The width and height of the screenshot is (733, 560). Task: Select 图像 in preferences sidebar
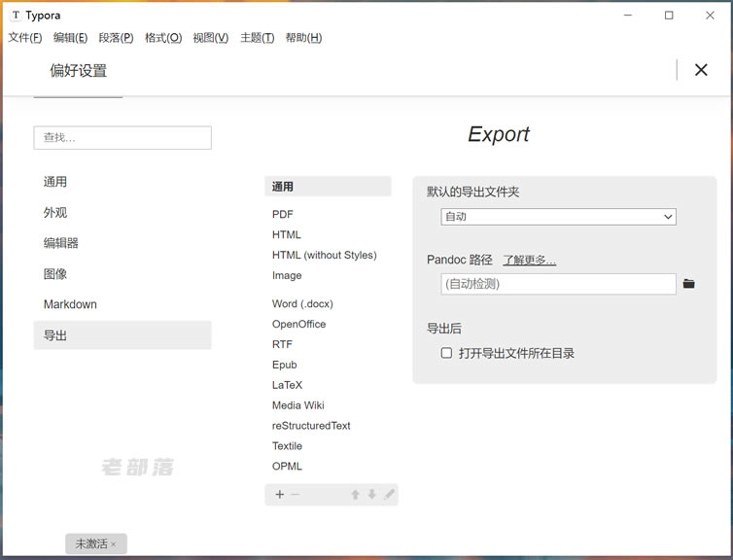pyautogui.click(x=122, y=274)
